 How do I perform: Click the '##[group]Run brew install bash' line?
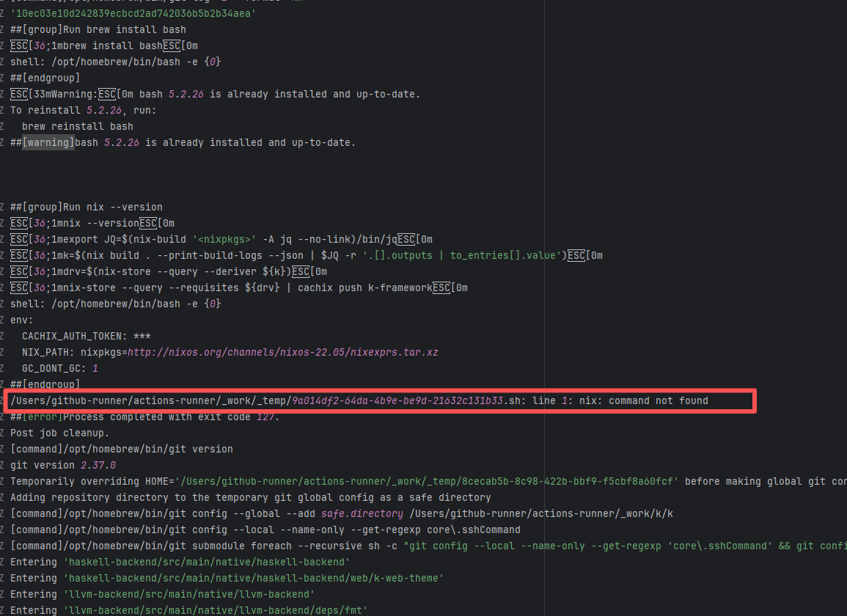coord(98,29)
